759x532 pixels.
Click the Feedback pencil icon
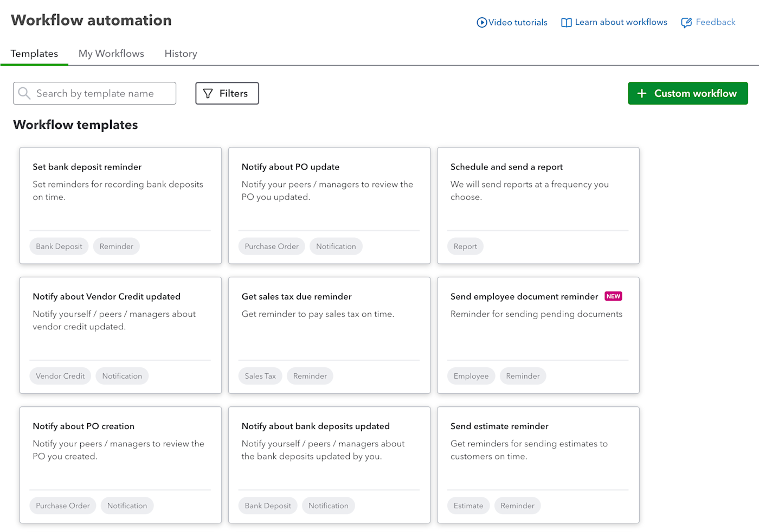click(x=686, y=23)
